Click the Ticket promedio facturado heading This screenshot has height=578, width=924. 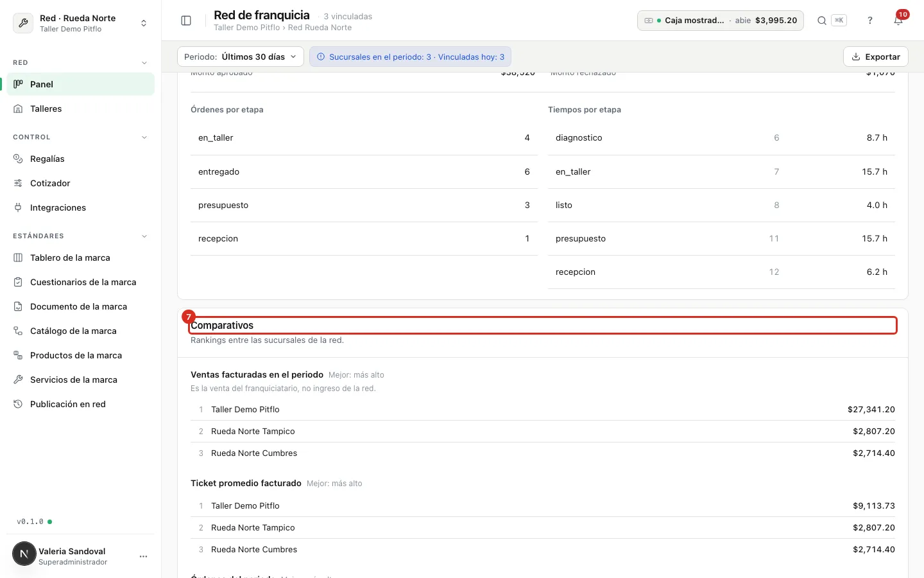246,483
